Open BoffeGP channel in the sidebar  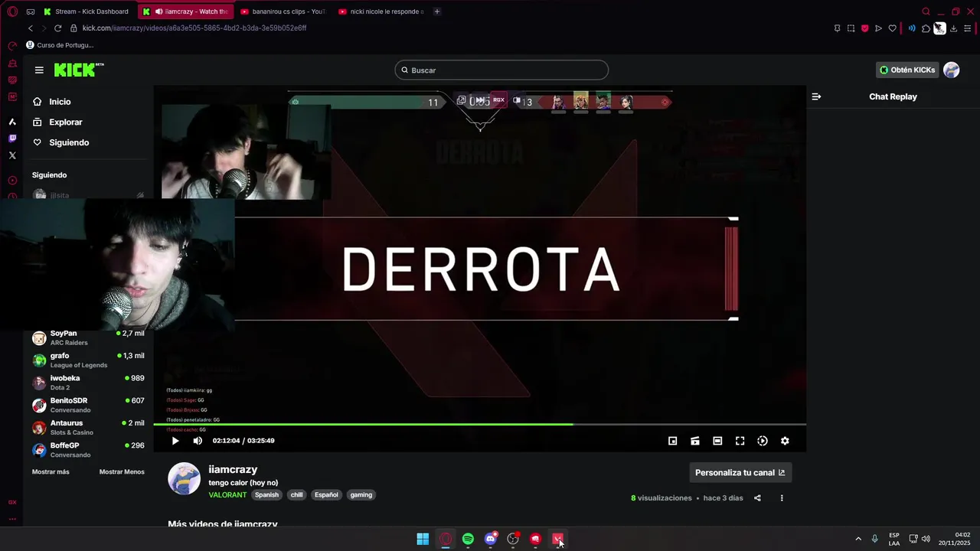pyautogui.click(x=88, y=450)
